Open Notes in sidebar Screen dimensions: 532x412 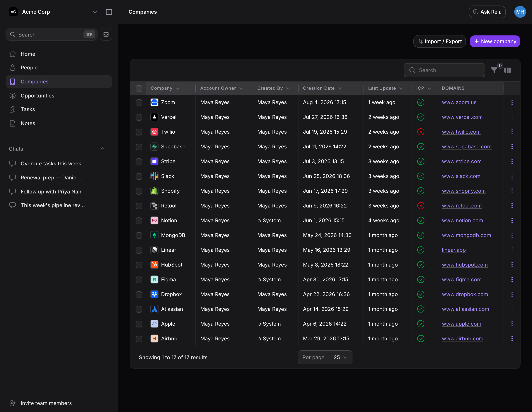(x=59, y=123)
